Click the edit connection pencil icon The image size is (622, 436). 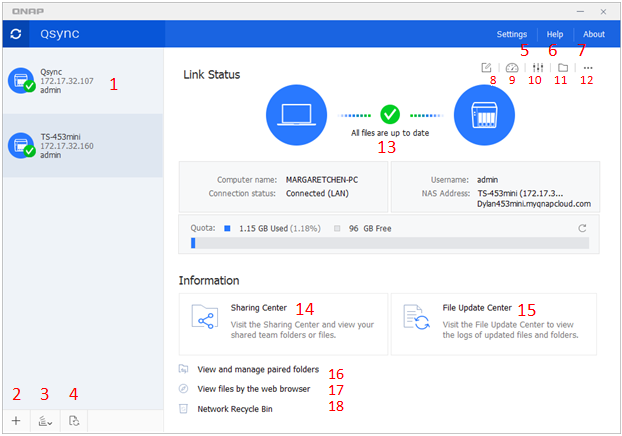(486, 68)
